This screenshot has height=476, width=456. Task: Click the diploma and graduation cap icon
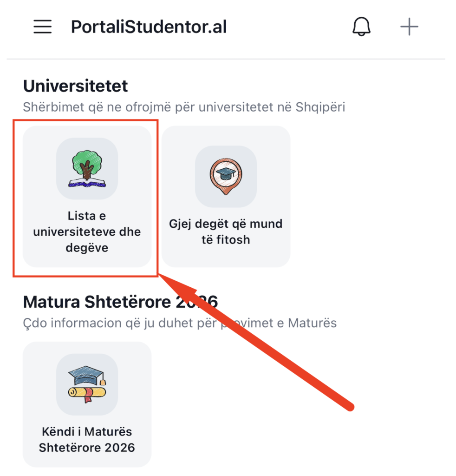pyautogui.click(x=87, y=384)
